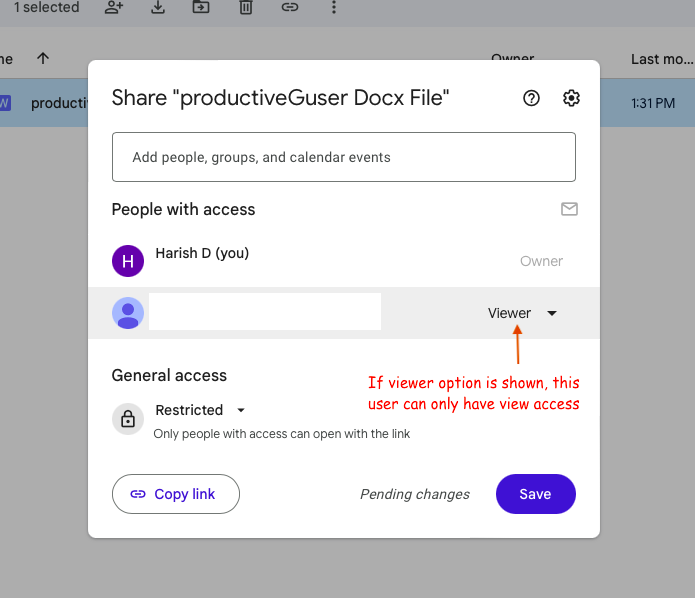The height and width of the screenshot is (598, 695).
Task: Click the help question mark icon
Action: tap(532, 98)
